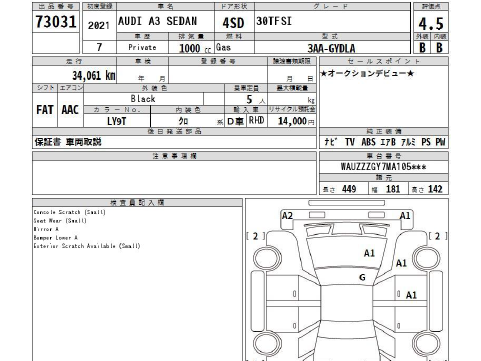Viewport: 481px width, 361px height.
Task: Click the 後日発送部品 header
Action: pyautogui.click(x=174, y=131)
